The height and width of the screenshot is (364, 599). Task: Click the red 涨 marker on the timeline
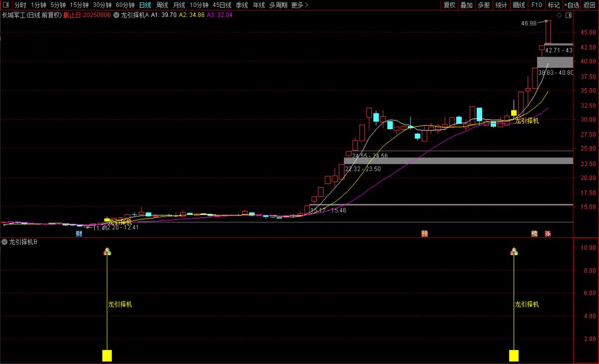coord(548,234)
